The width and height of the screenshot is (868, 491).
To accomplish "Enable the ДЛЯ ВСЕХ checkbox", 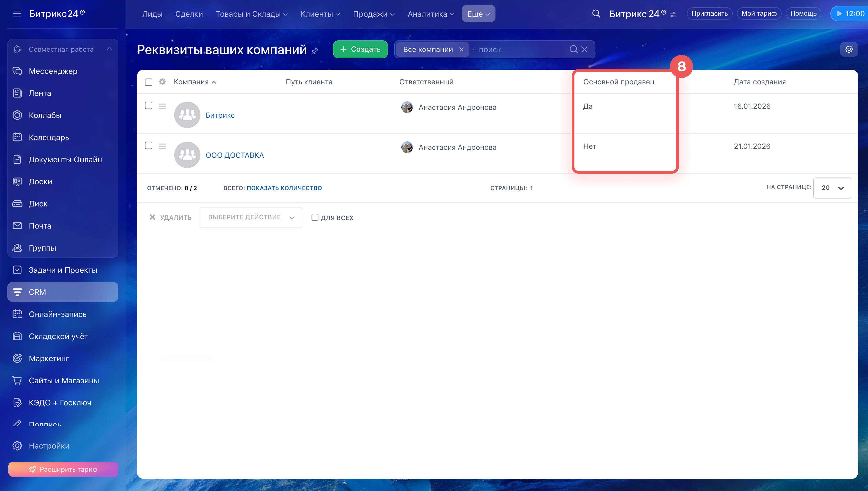I will tap(314, 217).
